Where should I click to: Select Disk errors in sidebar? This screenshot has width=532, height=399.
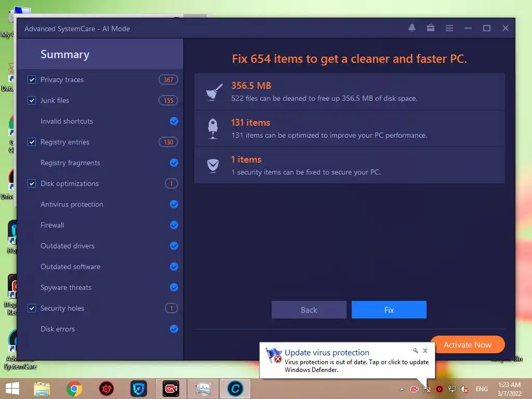tap(57, 329)
